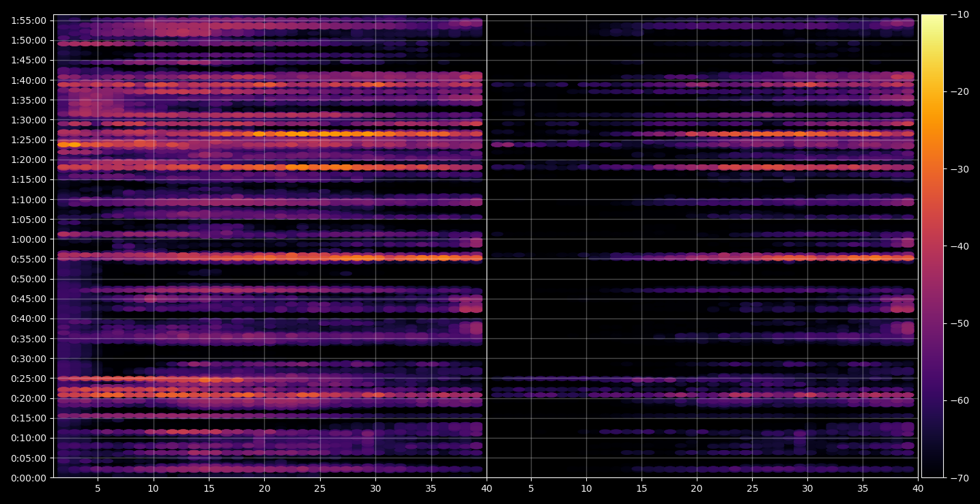Select the 1:50:00 time label
Image resolution: width=980 pixels, height=504 pixels.
coord(29,40)
